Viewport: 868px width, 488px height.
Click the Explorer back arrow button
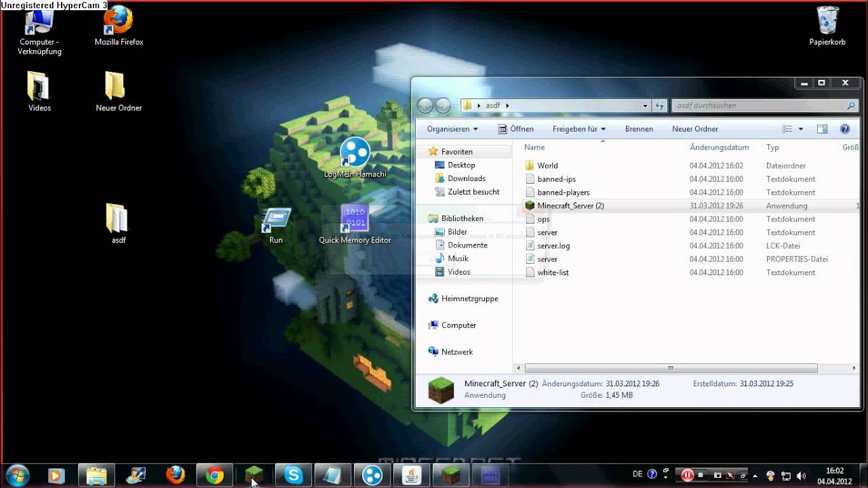[425, 106]
